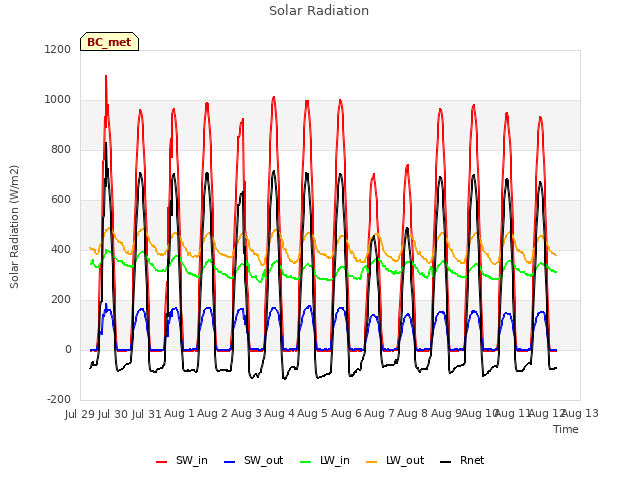Toggle the LW_in legend entry
The width and height of the screenshot is (640, 480).
pos(325,460)
